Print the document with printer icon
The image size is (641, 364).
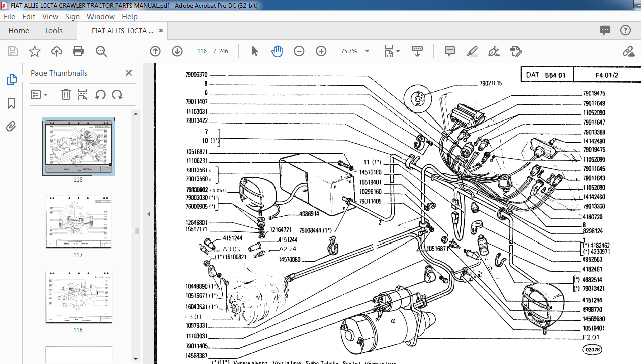point(78,51)
